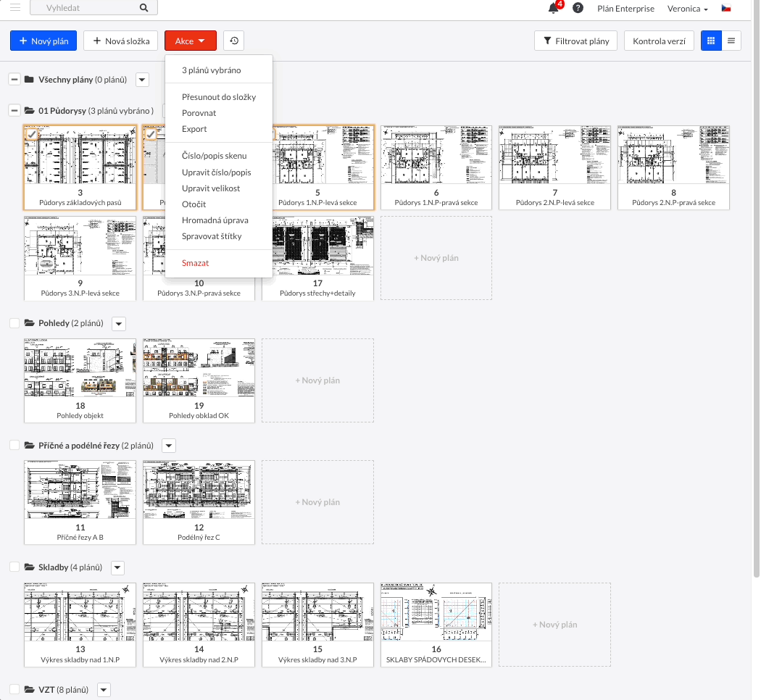Open plan 12 Podélný řez C

coord(199,502)
